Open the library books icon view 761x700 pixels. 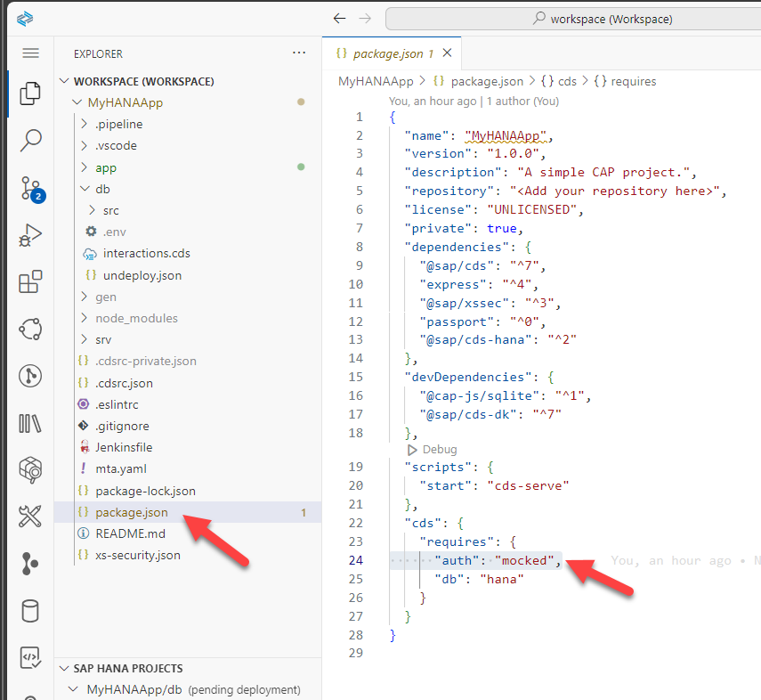(30, 423)
